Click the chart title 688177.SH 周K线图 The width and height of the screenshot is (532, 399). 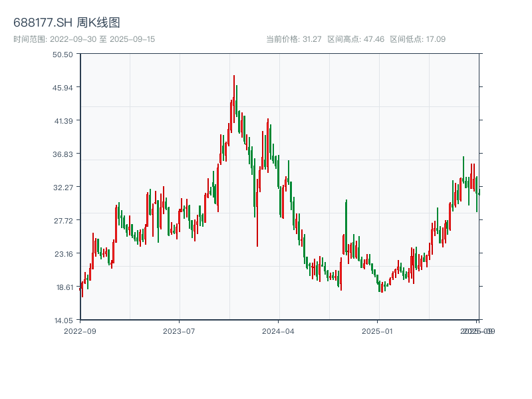66,23
